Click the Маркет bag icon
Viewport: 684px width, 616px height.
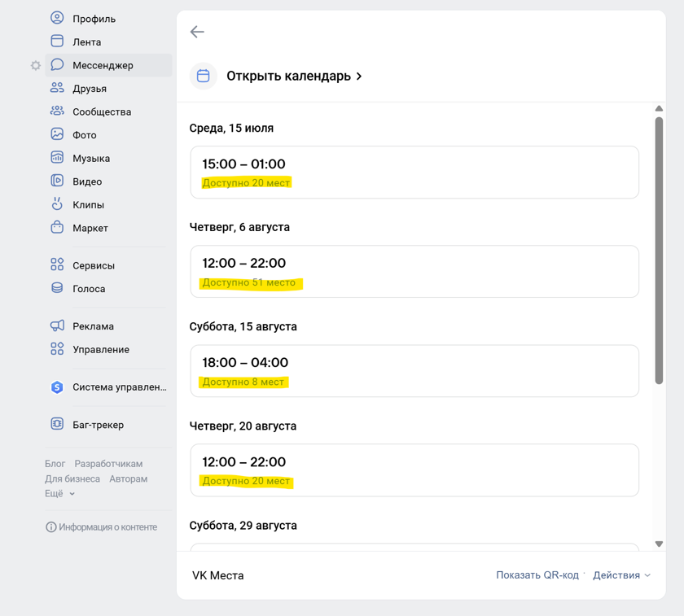click(x=57, y=227)
